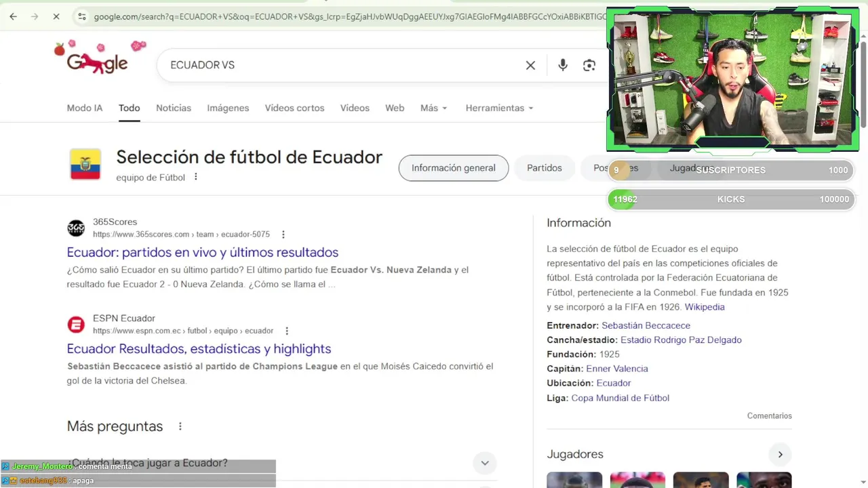Click the espn.com.ec result URL text

(183, 331)
